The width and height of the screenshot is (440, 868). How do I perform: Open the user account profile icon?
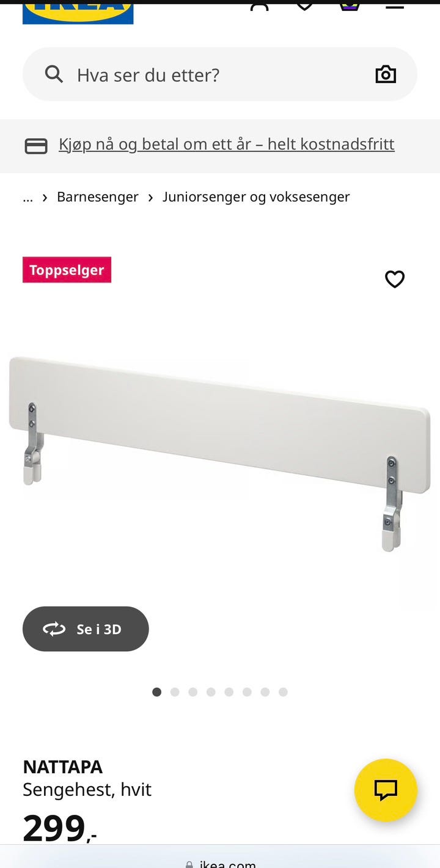259,8
